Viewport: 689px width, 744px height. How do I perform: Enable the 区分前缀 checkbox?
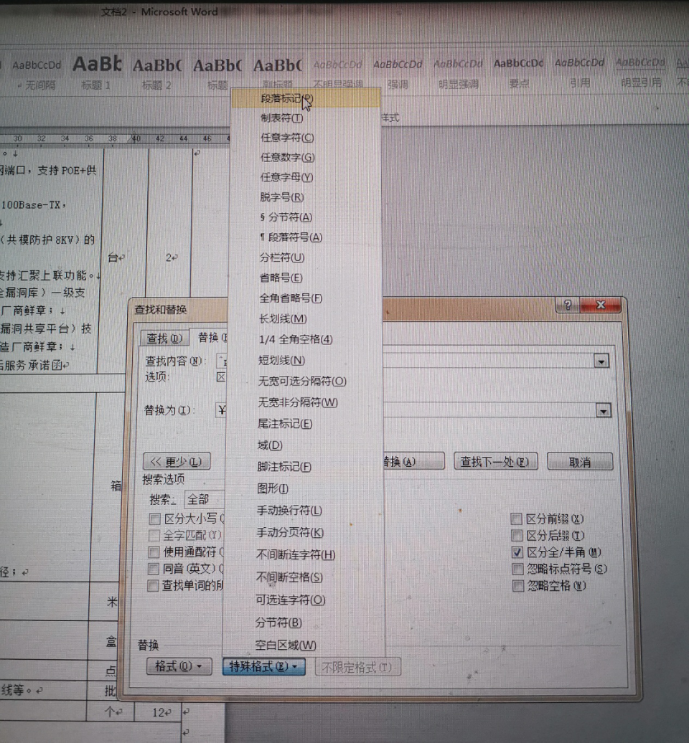pyautogui.click(x=517, y=519)
